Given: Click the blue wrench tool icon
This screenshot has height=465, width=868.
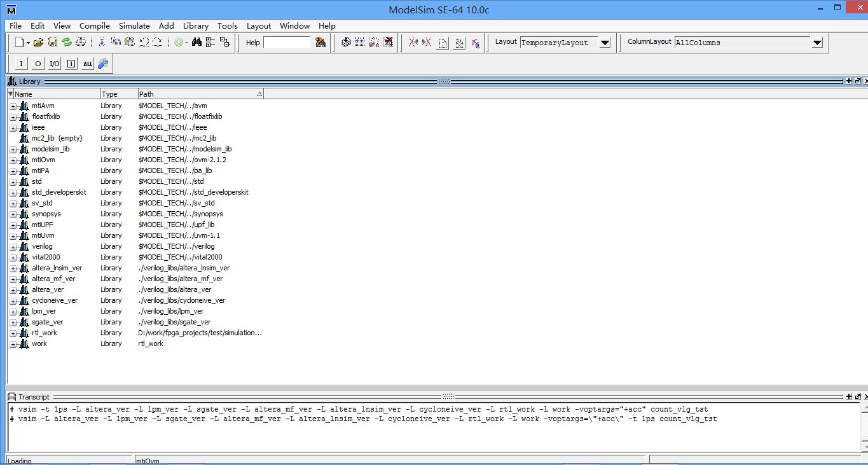Looking at the screenshot, I should coord(102,64).
